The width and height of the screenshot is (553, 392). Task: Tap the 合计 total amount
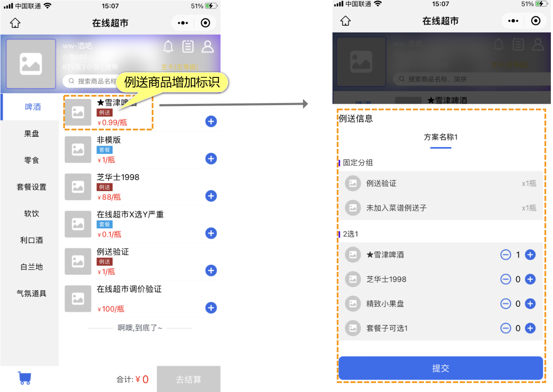132,379
